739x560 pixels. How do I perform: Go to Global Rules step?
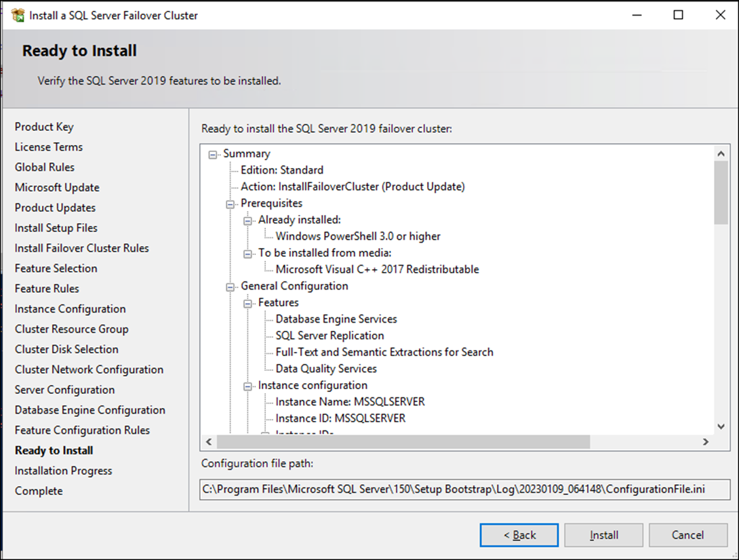pyautogui.click(x=45, y=167)
